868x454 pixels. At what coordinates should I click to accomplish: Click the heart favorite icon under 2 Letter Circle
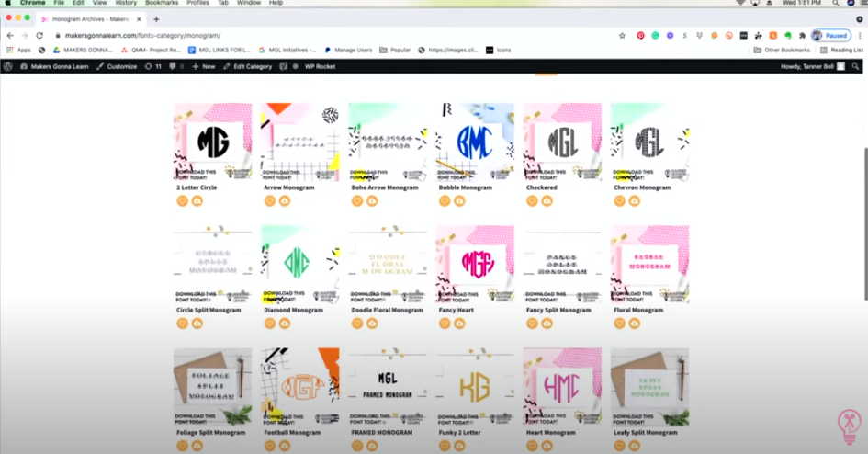(182, 200)
